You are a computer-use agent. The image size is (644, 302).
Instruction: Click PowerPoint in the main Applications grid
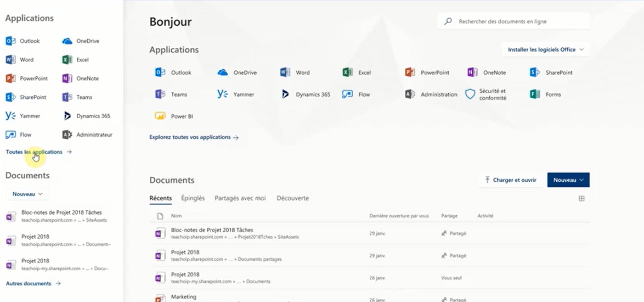(x=427, y=72)
